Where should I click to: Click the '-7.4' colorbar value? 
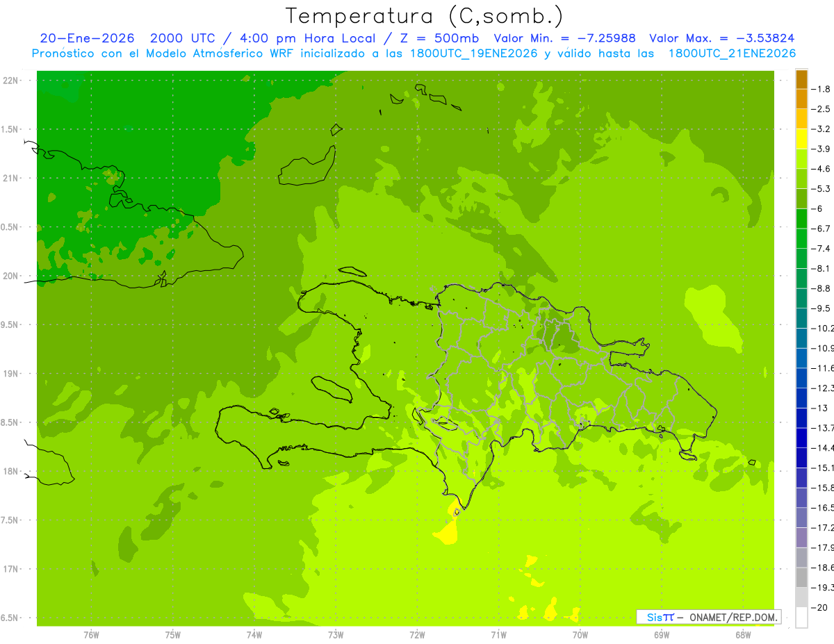[x=821, y=248]
